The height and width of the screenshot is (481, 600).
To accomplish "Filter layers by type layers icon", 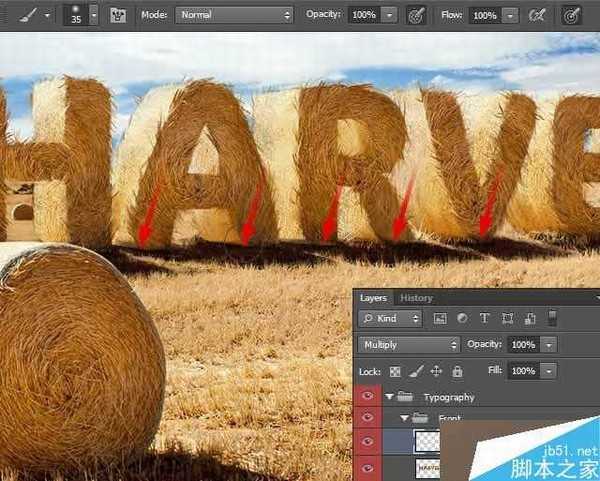I will (x=484, y=319).
